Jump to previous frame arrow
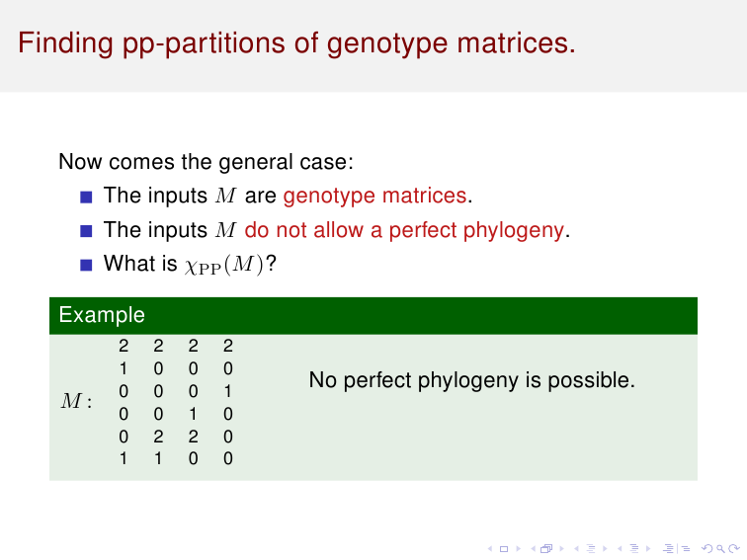747x560 pixels. click(x=534, y=548)
